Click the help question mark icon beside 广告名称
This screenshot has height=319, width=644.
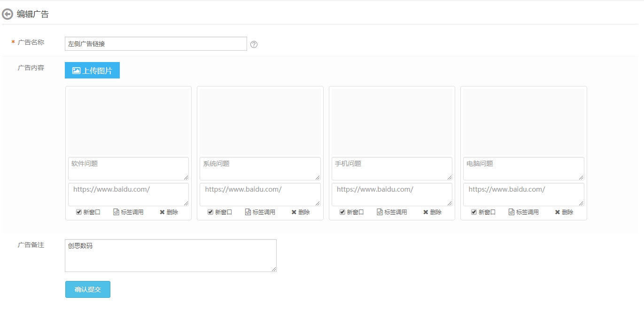tap(254, 44)
